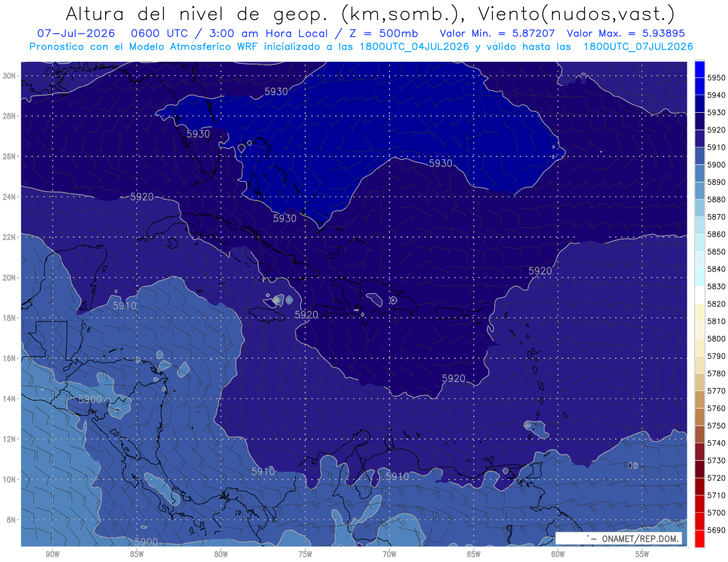Click the 22N latitude axis label
The image size is (728, 562).
click(x=10, y=237)
